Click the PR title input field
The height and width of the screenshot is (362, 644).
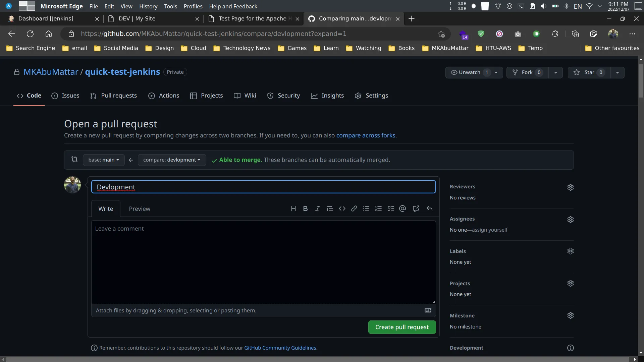pos(263,186)
